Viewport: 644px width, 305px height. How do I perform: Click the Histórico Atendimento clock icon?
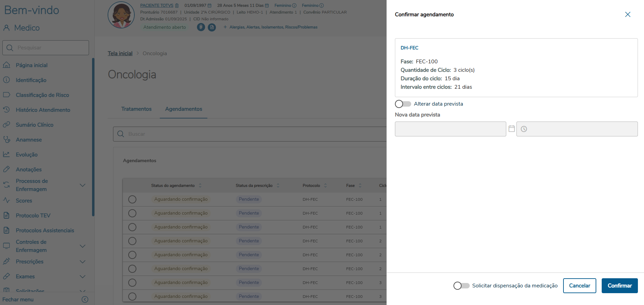point(6,110)
